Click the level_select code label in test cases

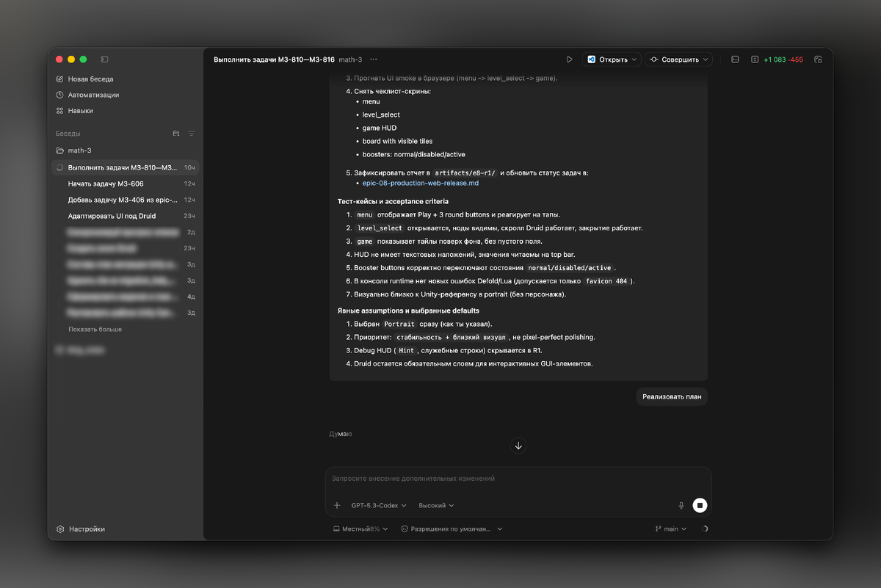380,228
